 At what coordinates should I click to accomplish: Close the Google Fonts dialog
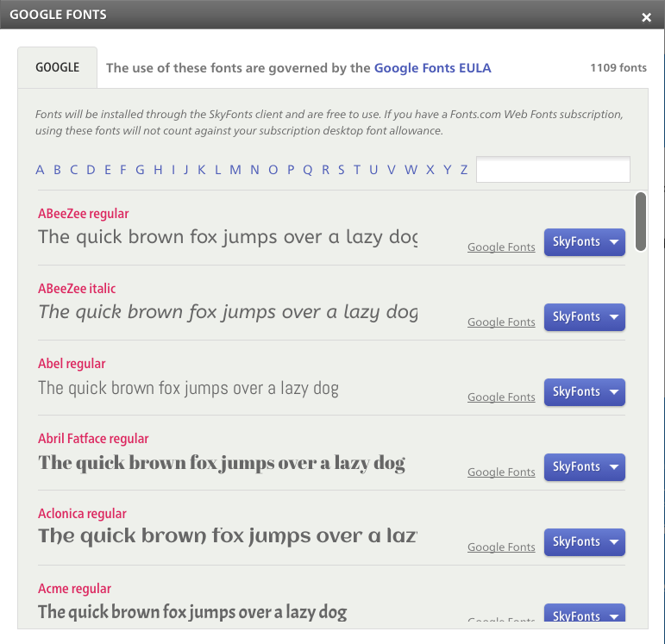tap(646, 17)
